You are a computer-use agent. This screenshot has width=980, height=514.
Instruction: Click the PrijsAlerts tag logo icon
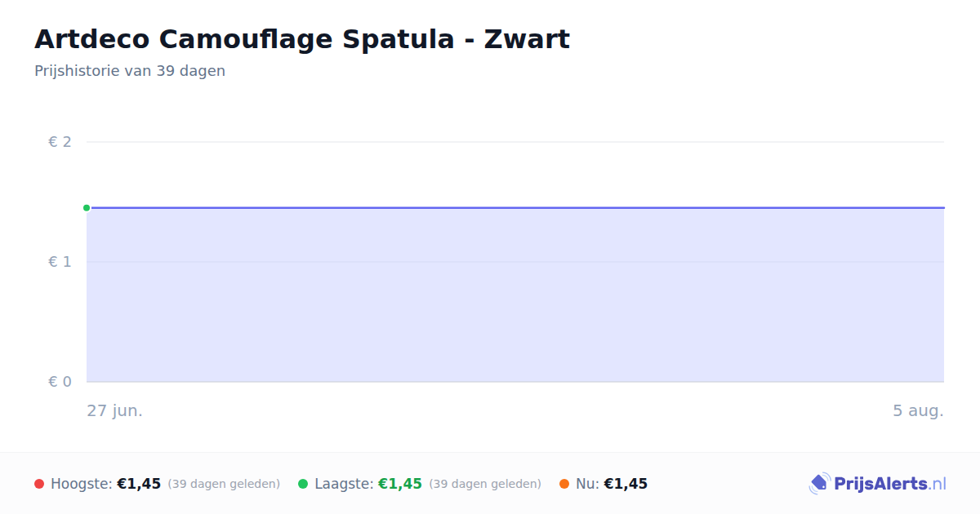[x=819, y=484]
